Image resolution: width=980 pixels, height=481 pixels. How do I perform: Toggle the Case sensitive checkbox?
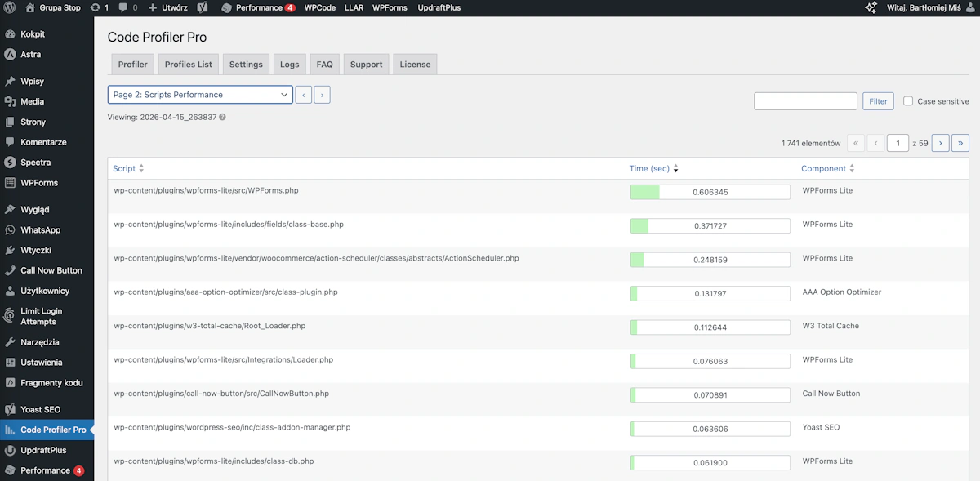908,101
